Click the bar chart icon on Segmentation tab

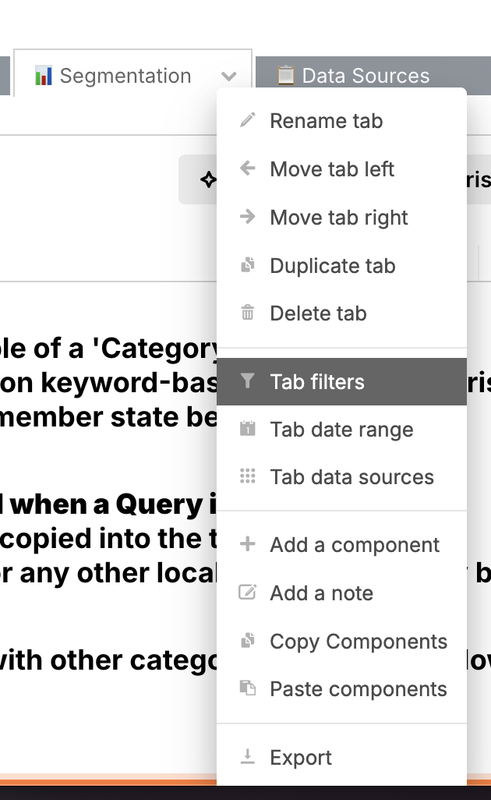(43, 76)
